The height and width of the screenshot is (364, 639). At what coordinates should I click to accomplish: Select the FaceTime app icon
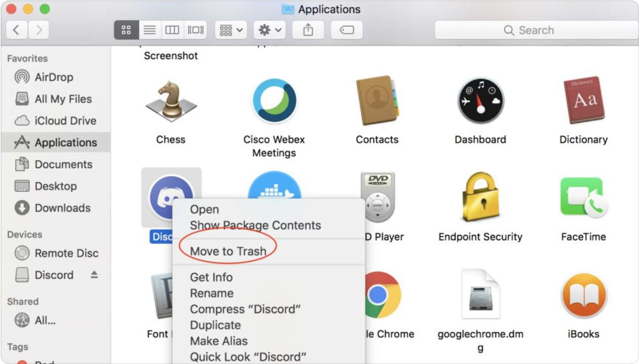tap(584, 197)
